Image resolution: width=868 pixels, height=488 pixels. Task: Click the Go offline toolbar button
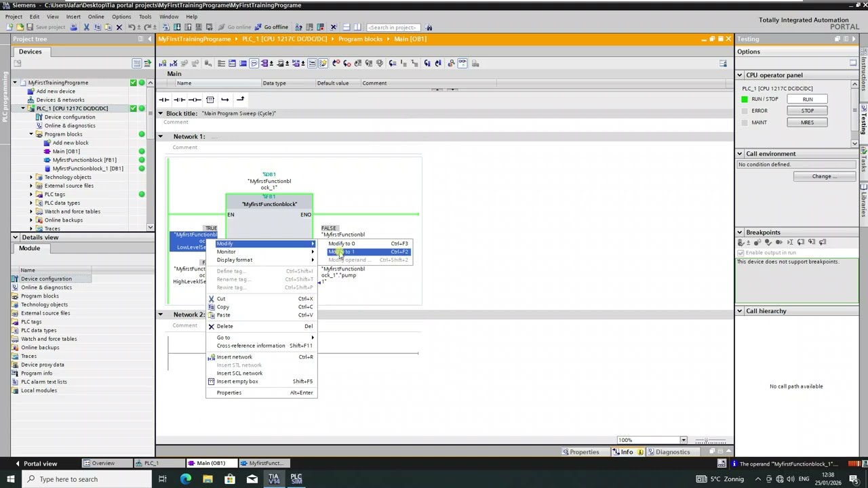(271, 27)
